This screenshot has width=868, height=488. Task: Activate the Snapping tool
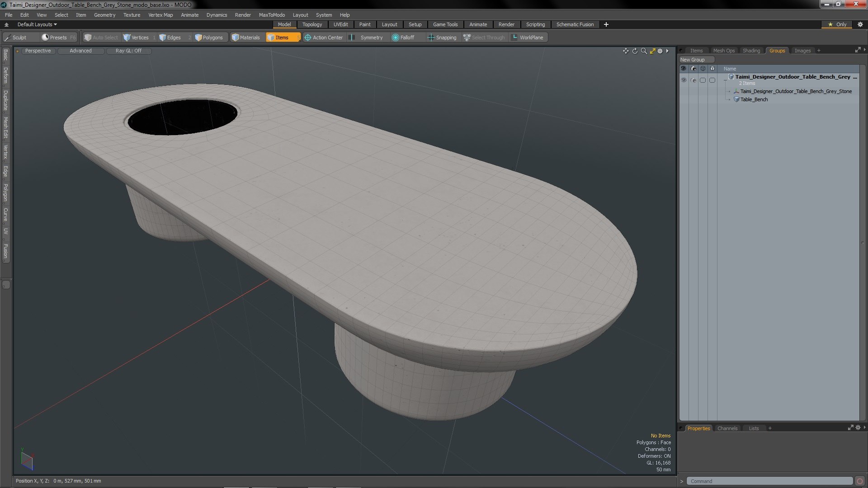point(442,38)
